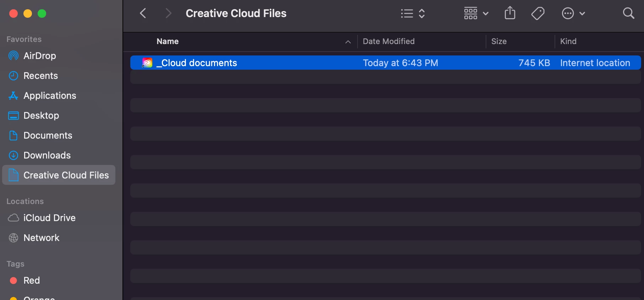Open iCloud Drive location
This screenshot has height=300, width=644.
coord(59,218)
